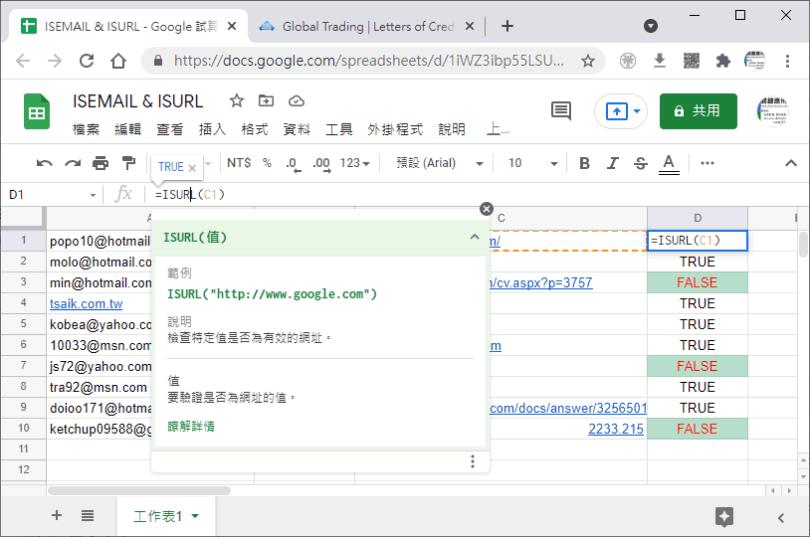810x537 pixels.
Task: Open the Explore button
Action: point(724,516)
